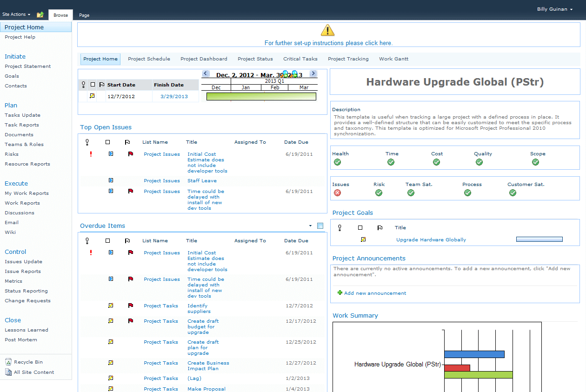Click the yellow warning triangle icon
The image size is (586, 392).
pos(327,31)
